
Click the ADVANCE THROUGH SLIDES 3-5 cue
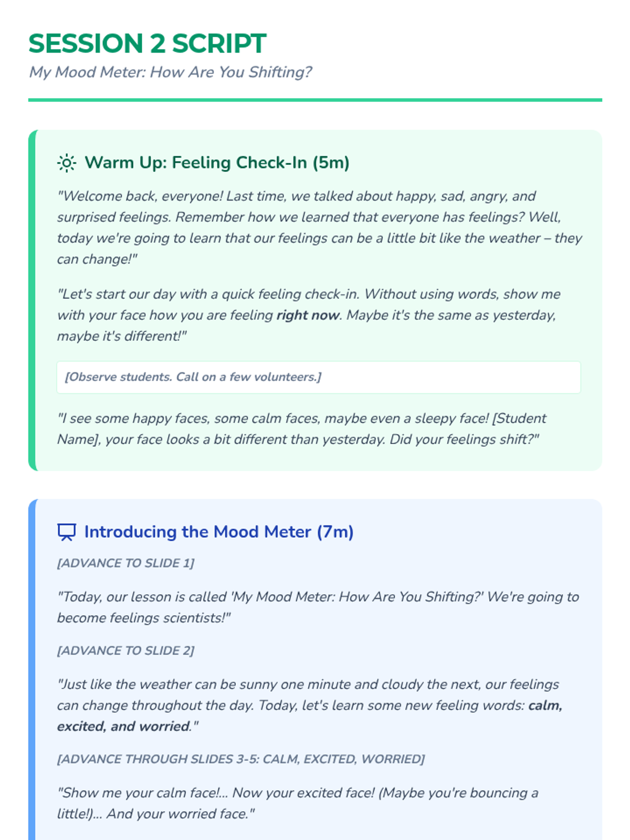241,759
